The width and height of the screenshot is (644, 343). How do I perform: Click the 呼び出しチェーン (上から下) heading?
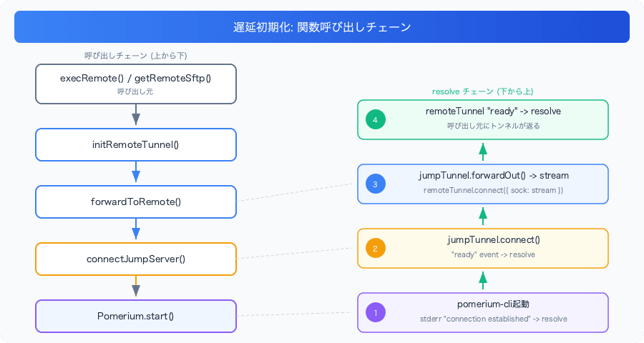tap(136, 56)
